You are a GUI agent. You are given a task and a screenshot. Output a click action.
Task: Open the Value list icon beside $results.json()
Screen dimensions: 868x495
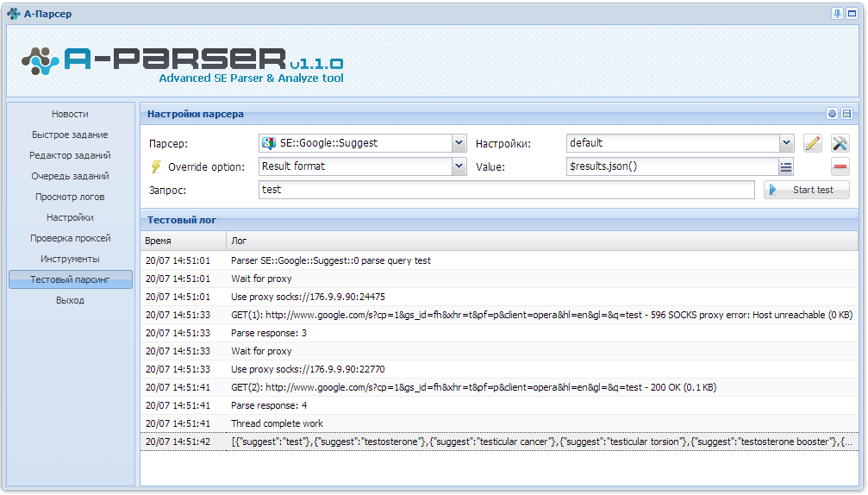(786, 166)
